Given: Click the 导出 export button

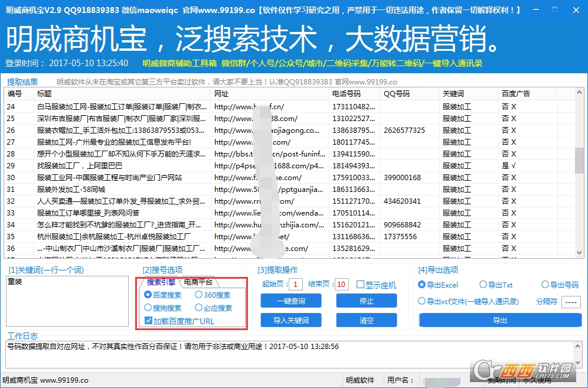Looking at the screenshot, I should pos(500,320).
